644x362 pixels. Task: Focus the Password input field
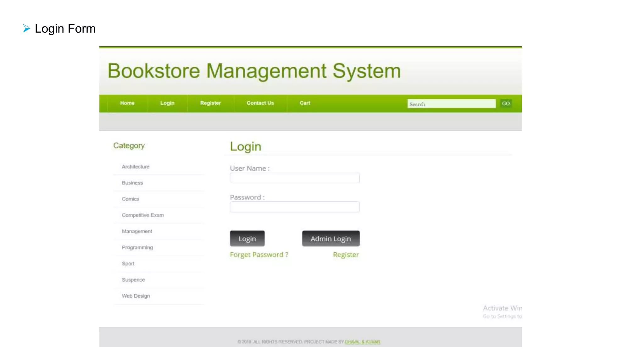point(294,207)
